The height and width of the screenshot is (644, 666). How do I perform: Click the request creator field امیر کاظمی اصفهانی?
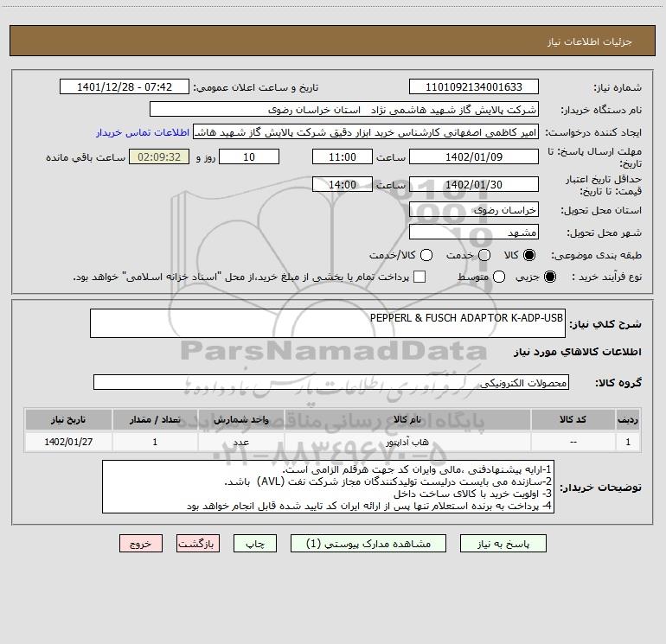tap(366, 132)
